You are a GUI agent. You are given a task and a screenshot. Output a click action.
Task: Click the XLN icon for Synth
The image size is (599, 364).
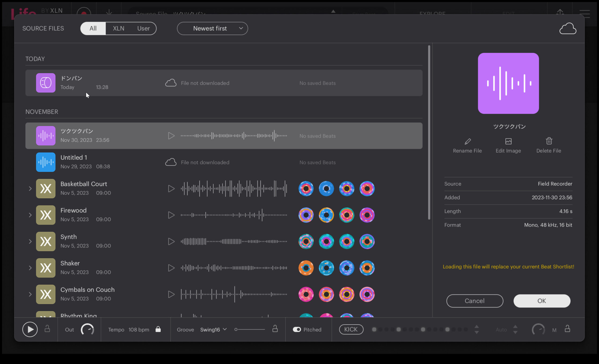pos(46,241)
